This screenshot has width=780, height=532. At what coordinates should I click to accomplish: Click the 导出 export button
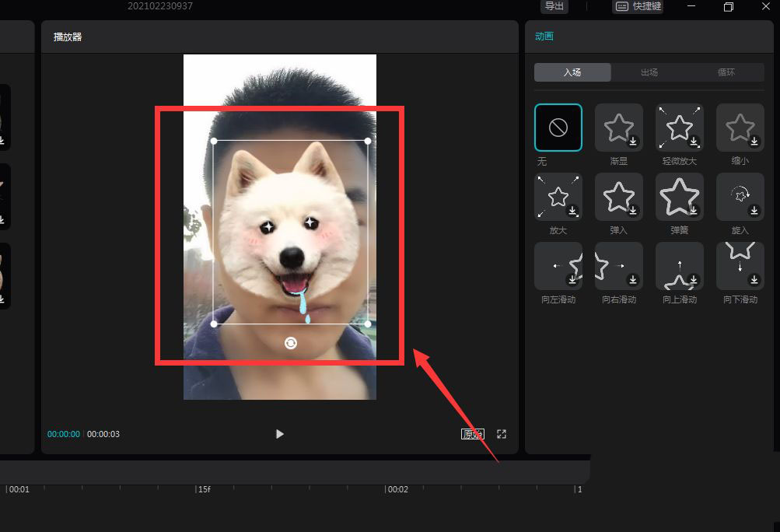coord(554,6)
